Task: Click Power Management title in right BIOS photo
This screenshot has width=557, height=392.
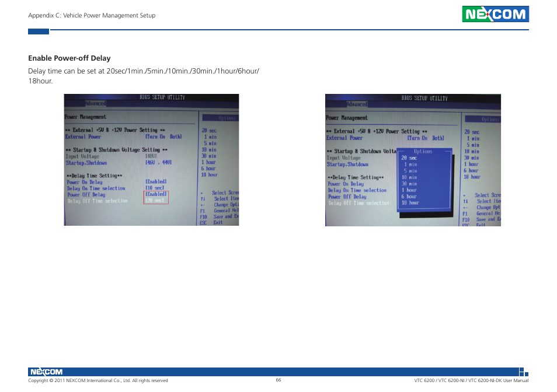Action: 347,118
